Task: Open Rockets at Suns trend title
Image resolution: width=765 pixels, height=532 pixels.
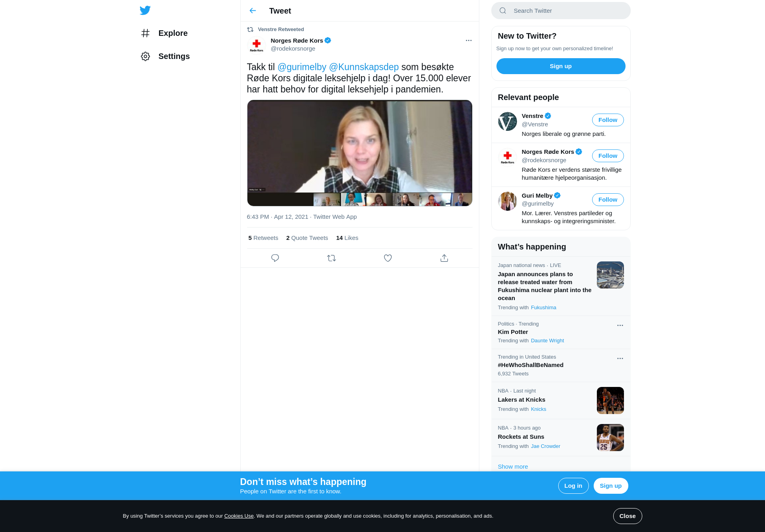Action: click(521, 437)
